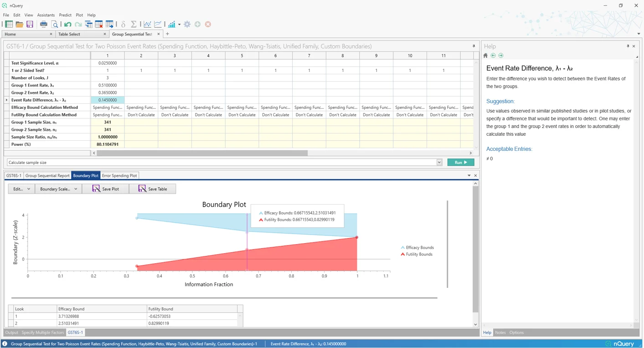Click the printer icon in toolbar
Viewport: 644px width, 348px height.
coord(44,24)
